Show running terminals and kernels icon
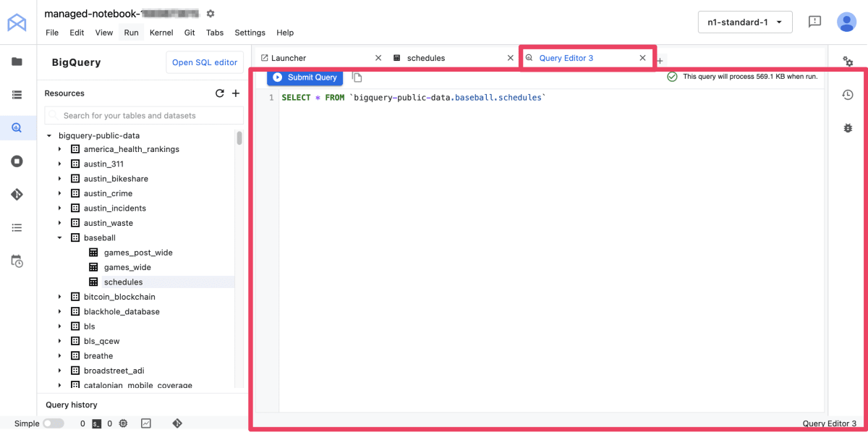The width and height of the screenshot is (868, 443). [17, 161]
